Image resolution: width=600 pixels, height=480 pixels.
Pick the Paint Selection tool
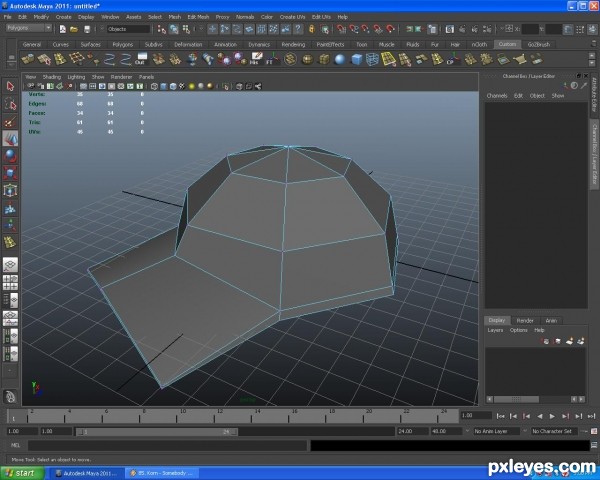(10, 121)
